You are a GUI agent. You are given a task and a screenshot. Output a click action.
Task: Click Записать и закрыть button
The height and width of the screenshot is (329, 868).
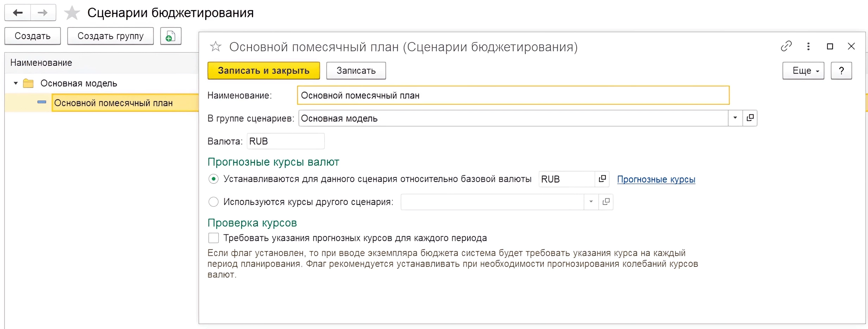point(264,71)
